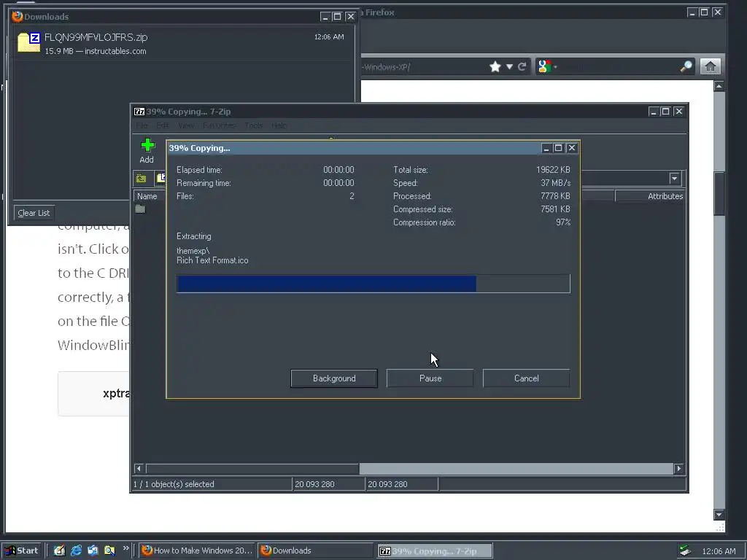Viewport: 747px width, 560px height.
Task: Bookmark page with the star icon
Action: tap(495, 66)
